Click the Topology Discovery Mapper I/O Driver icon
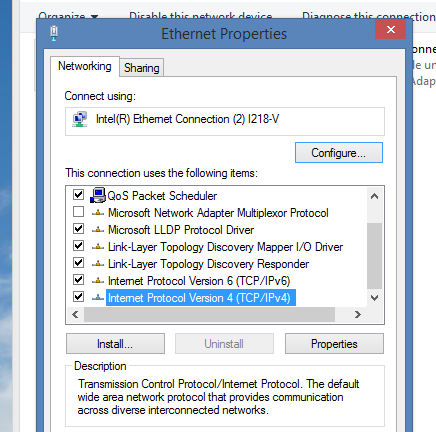The image size is (436, 432). click(x=98, y=247)
